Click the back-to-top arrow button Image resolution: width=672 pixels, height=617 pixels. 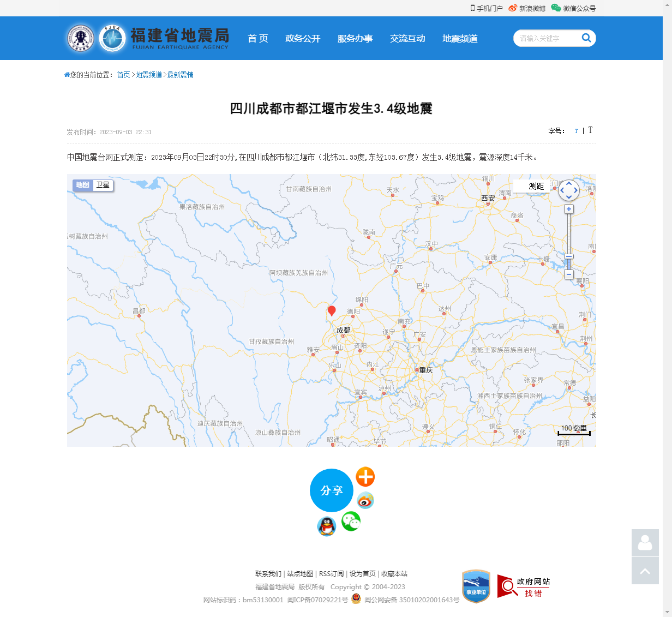pos(645,571)
